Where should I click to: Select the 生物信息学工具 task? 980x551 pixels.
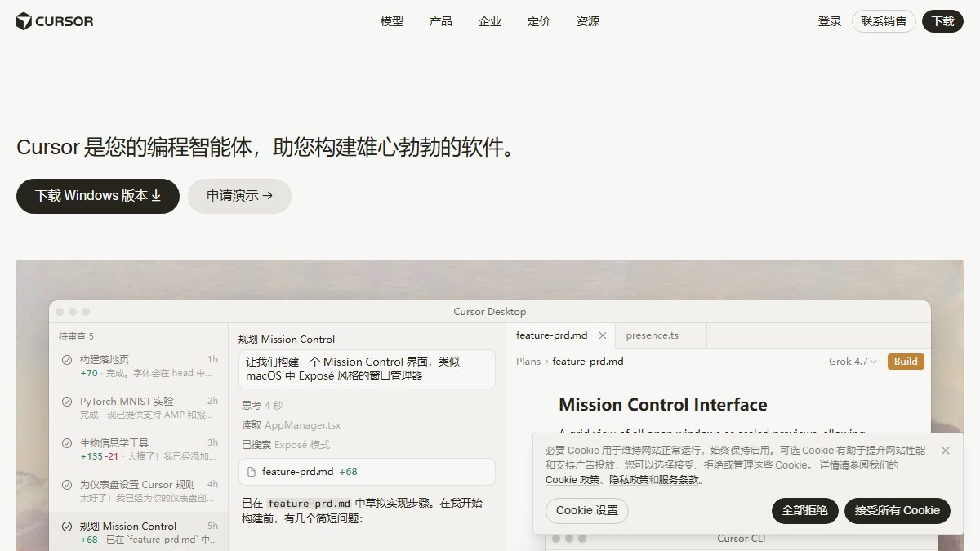(x=139, y=449)
